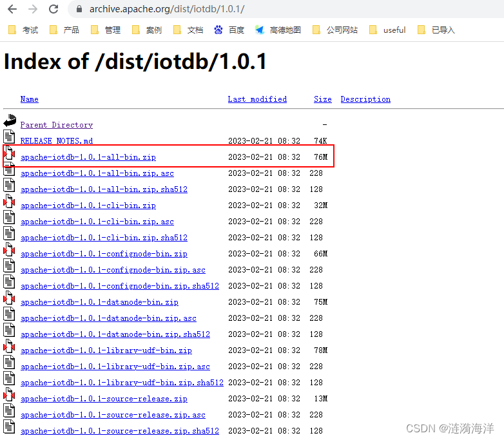Click the archive icon beside library-udf-bin.zip
504x440 pixels.
(9, 346)
